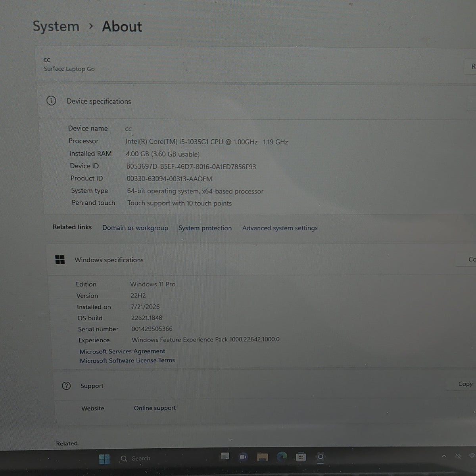
Task: Click the Support question mark icon
Action: [66, 386]
